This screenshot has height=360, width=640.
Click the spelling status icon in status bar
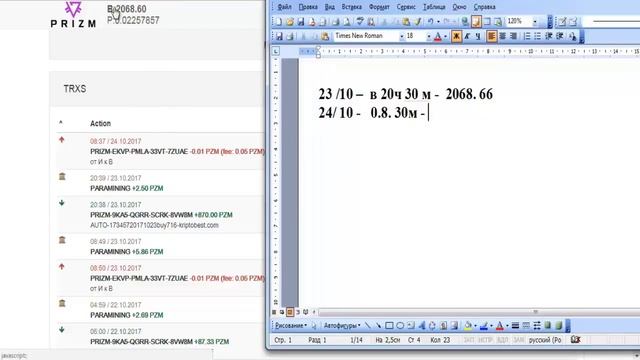[x=576, y=340]
